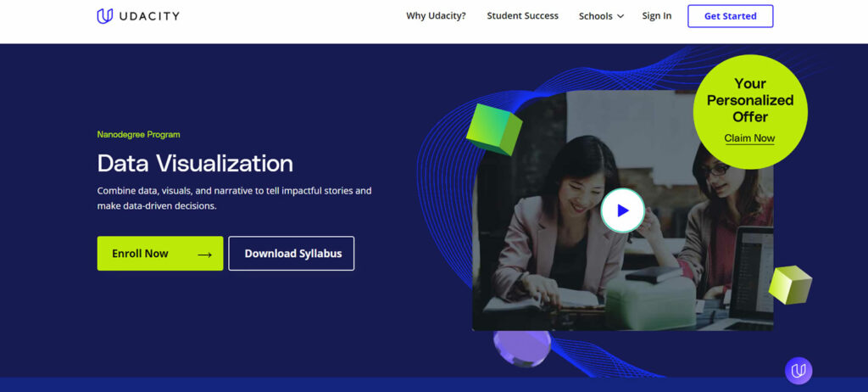868x392 pixels.
Task: Click the arrow icon inside Enroll Now
Action: coord(204,254)
